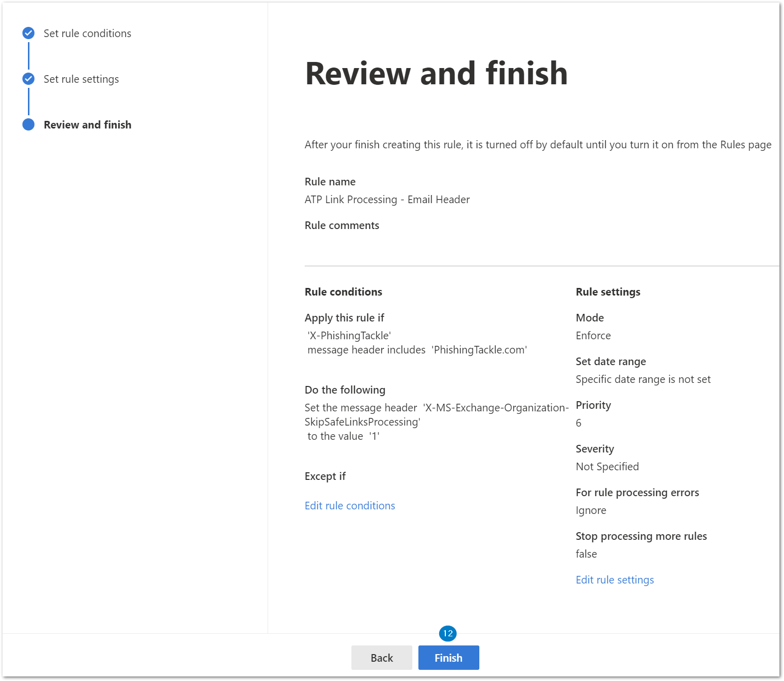Click the rule name 'ATP Link Processing - Email Header'
The width and height of the screenshot is (784, 681).
pyautogui.click(x=387, y=200)
